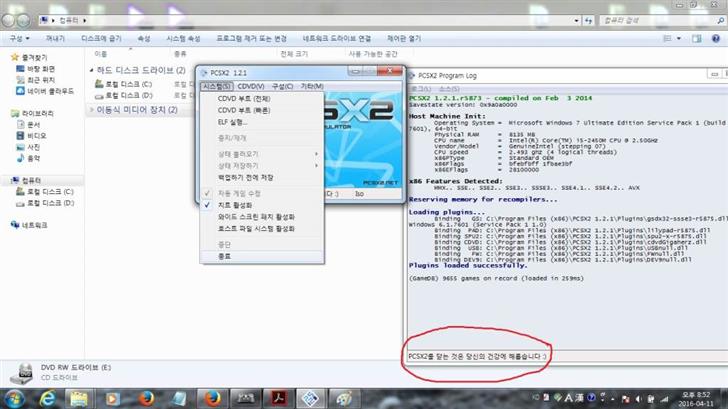The image size is (728, 409).
Task: Open the 구성 dropdown in Explorer toolbar
Action: [20, 39]
